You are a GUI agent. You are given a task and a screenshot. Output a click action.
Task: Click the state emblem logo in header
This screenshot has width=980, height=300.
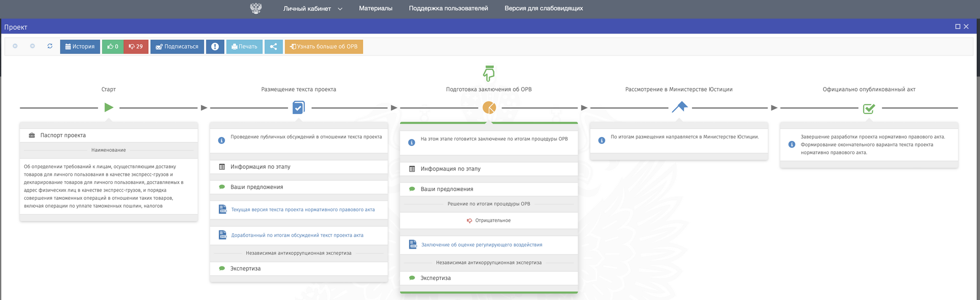[256, 8]
